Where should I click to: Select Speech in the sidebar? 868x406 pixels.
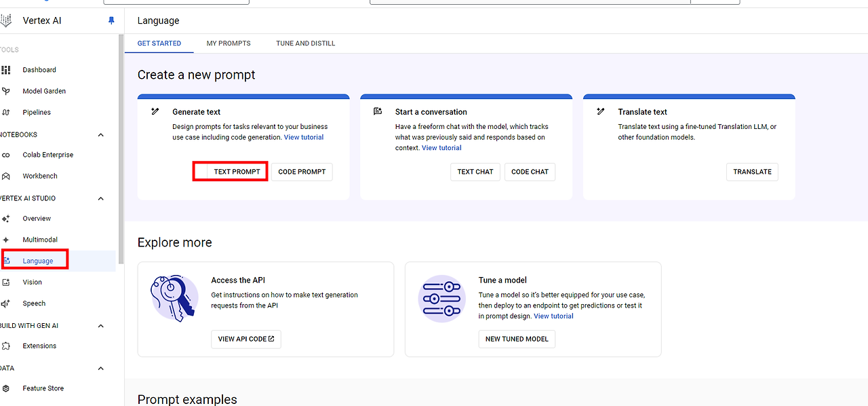[x=34, y=303]
